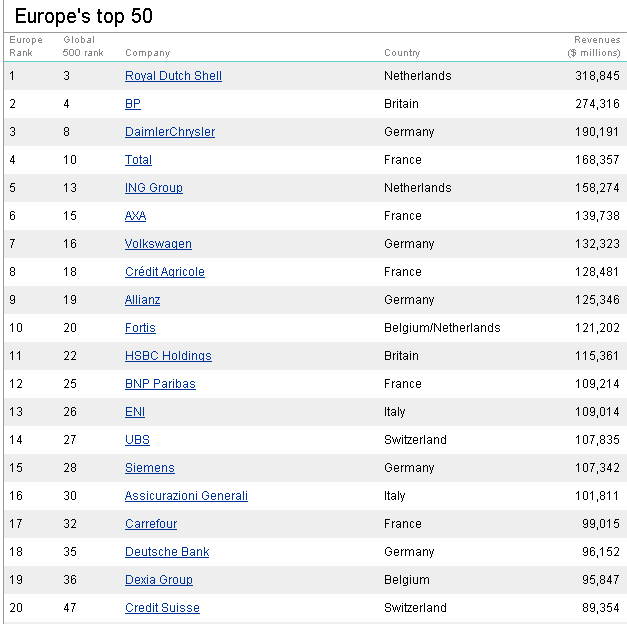627x624 pixels.
Task: Open the Dexia Group link
Action: [x=158, y=580]
